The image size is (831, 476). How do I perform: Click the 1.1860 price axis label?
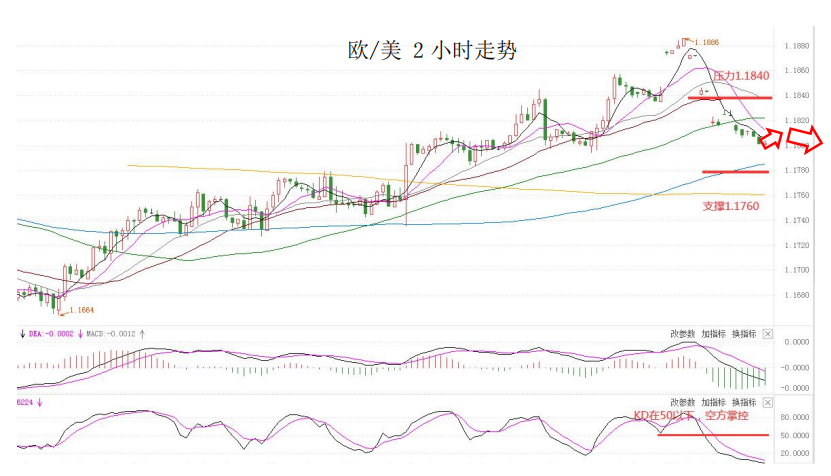click(x=797, y=70)
